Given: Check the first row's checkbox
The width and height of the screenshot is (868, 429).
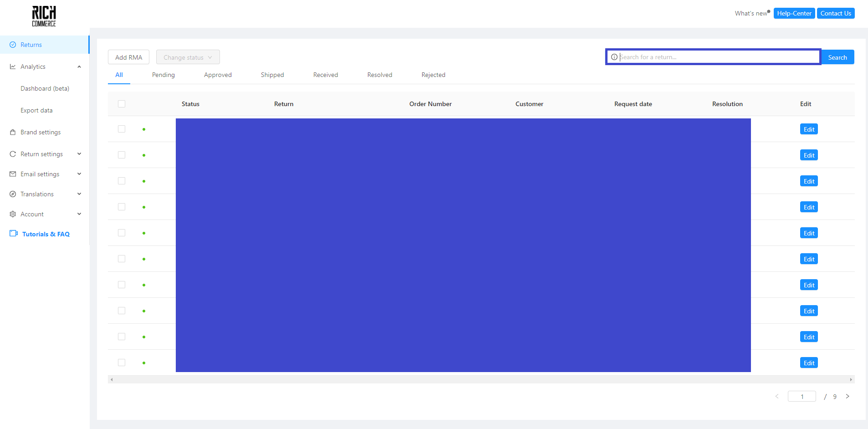Looking at the screenshot, I should click(x=122, y=129).
